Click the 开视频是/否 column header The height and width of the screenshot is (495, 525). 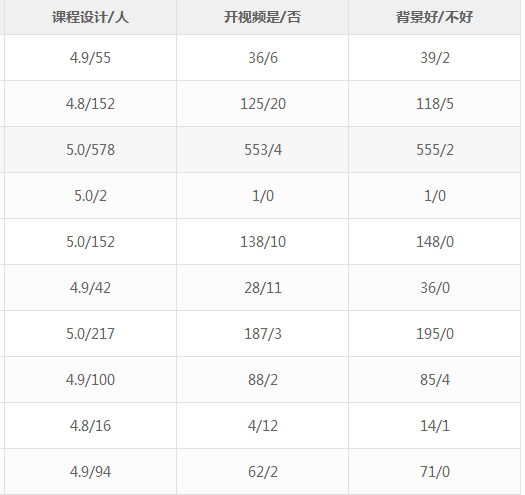262,17
